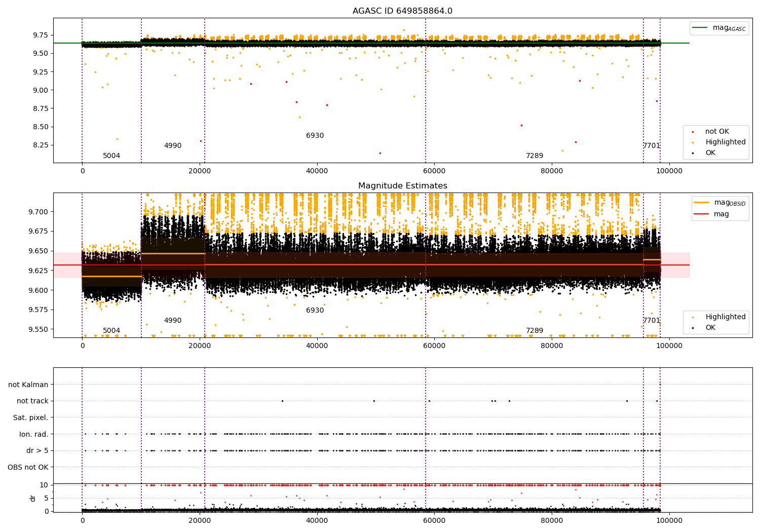Viewport: 760px width, 532px height.
Task: Click OBSID label 7289 in Magnitude Estimates plot
Action: [535, 331]
